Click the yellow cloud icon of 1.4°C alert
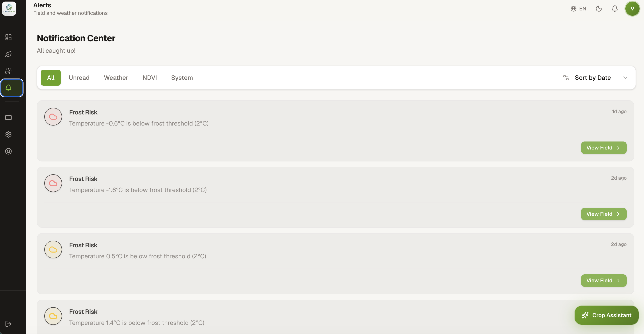 click(53, 316)
